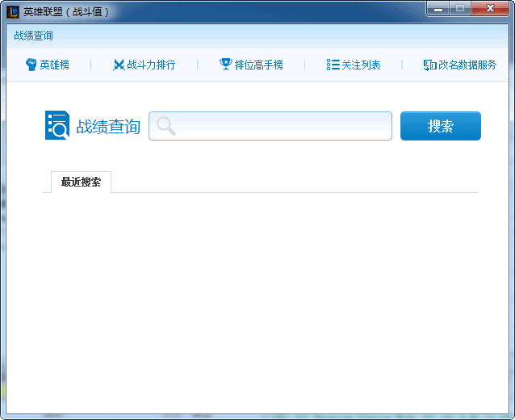
Task: Click the list icon beside 关注列表
Action: (x=333, y=65)
